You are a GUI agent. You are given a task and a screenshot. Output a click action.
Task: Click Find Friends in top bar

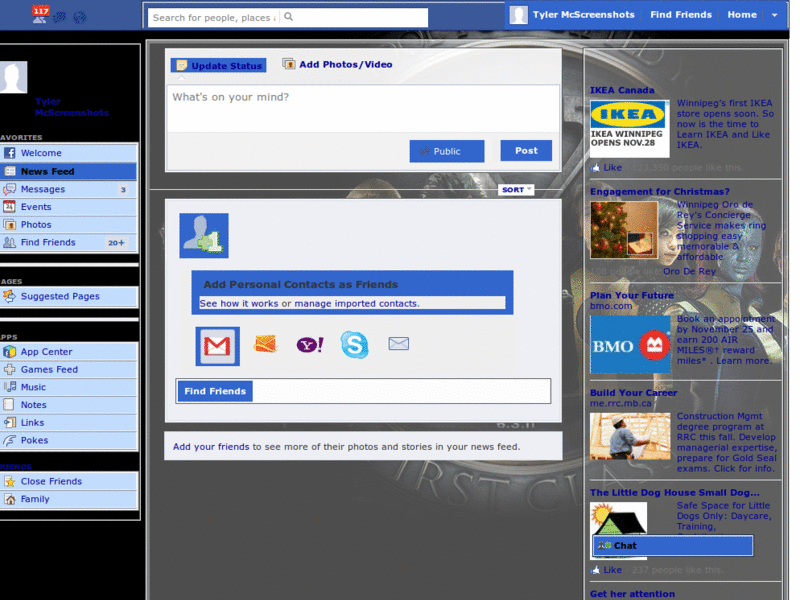[681, 15]
